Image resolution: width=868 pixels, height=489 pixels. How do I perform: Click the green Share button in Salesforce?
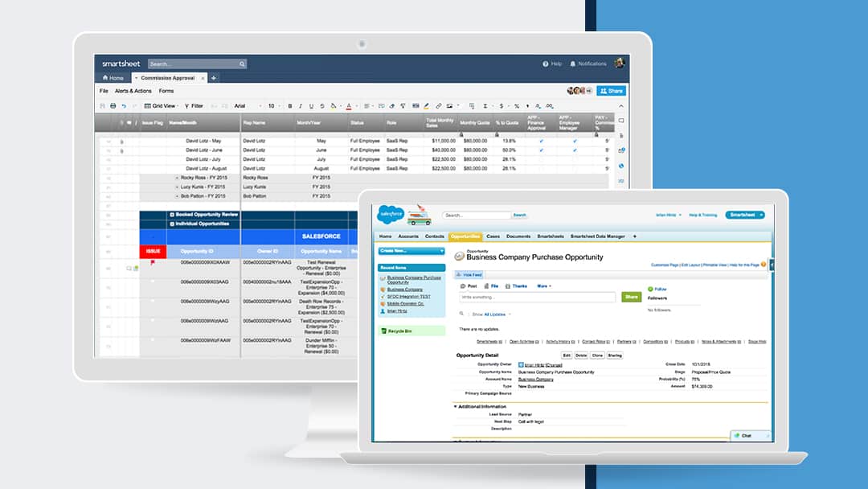(632, 297)
